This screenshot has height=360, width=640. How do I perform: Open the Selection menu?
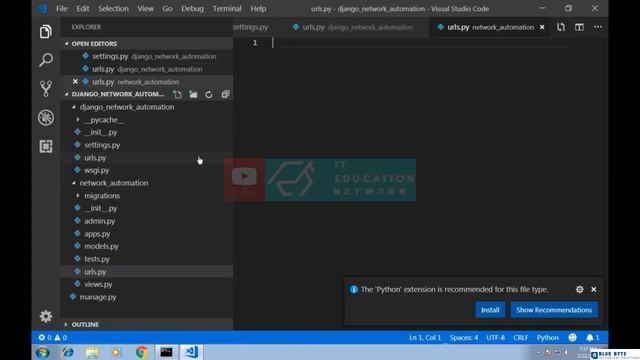(113, 9)
